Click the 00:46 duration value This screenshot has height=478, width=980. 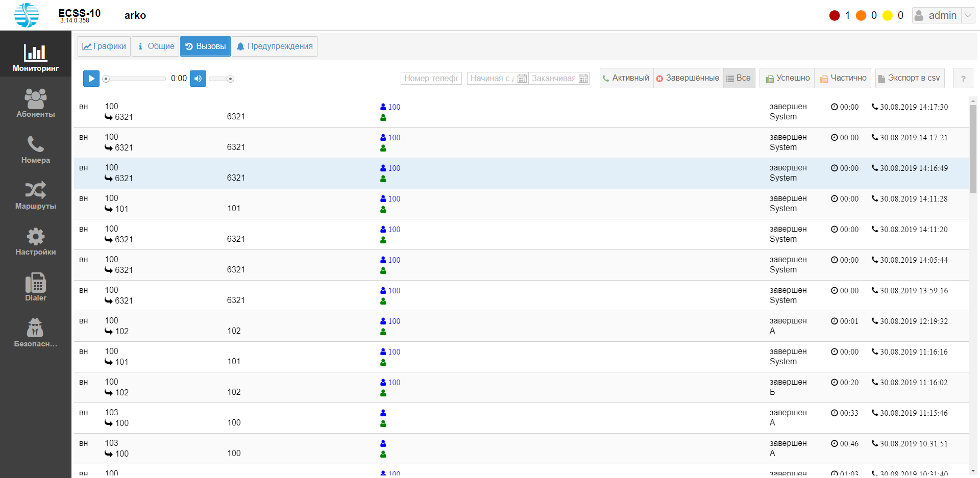tap(849, 444)
